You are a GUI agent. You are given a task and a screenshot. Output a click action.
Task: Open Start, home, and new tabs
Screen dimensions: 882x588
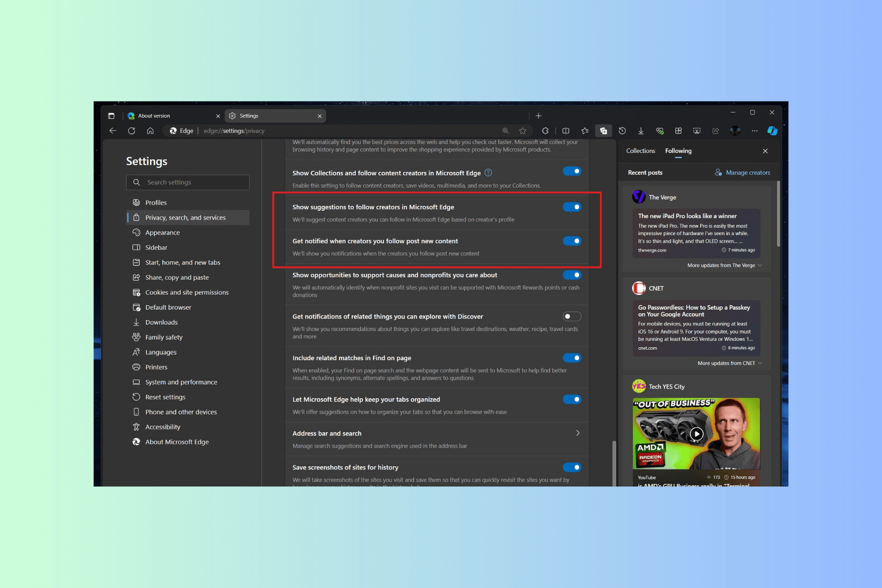[188, 262]
